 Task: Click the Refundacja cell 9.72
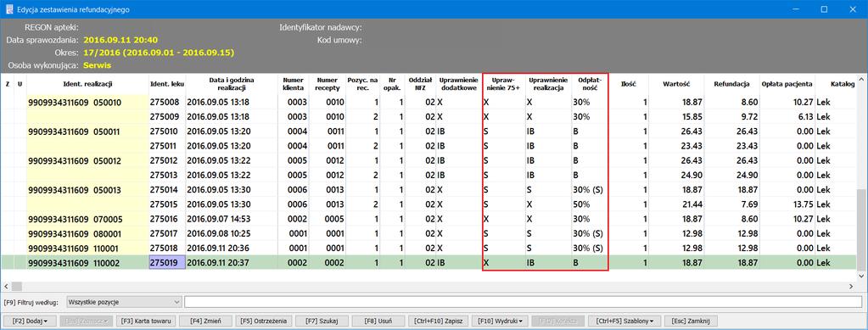[x=732, y=117]
